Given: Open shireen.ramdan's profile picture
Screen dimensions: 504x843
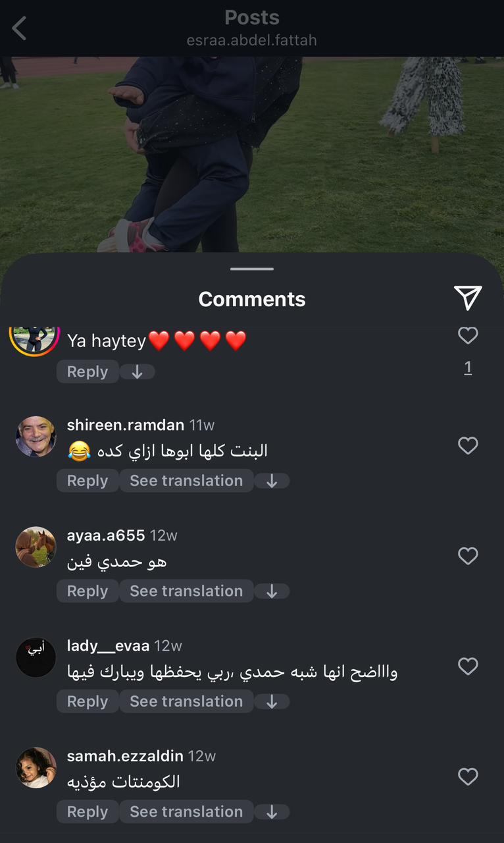Looking at the screenshot, I should click(x=36, y=437).
